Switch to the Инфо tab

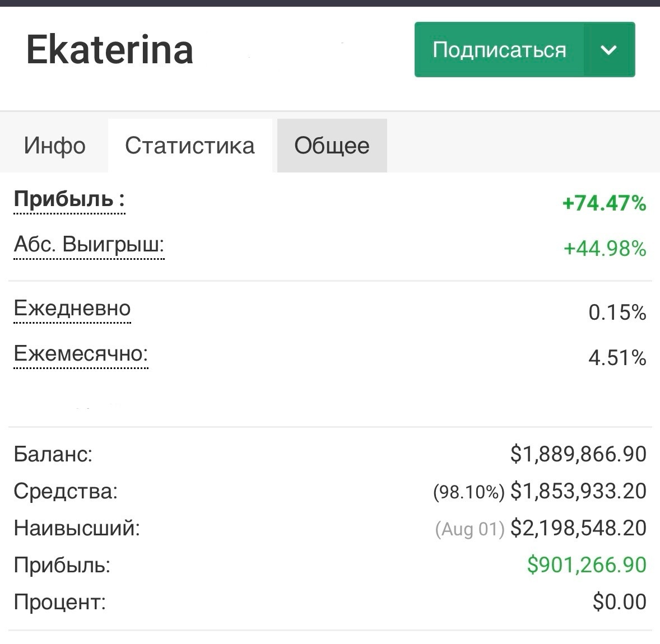point(54,146)
